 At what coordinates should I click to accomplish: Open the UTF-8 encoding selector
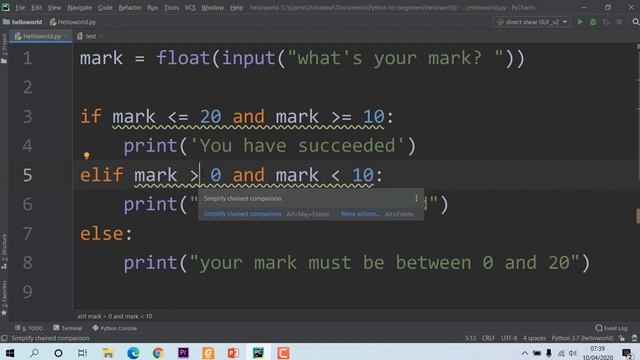509,338
